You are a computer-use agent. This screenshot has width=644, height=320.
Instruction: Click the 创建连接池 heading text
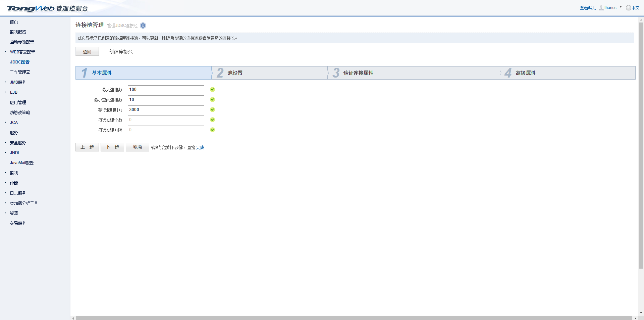point(121,52)
